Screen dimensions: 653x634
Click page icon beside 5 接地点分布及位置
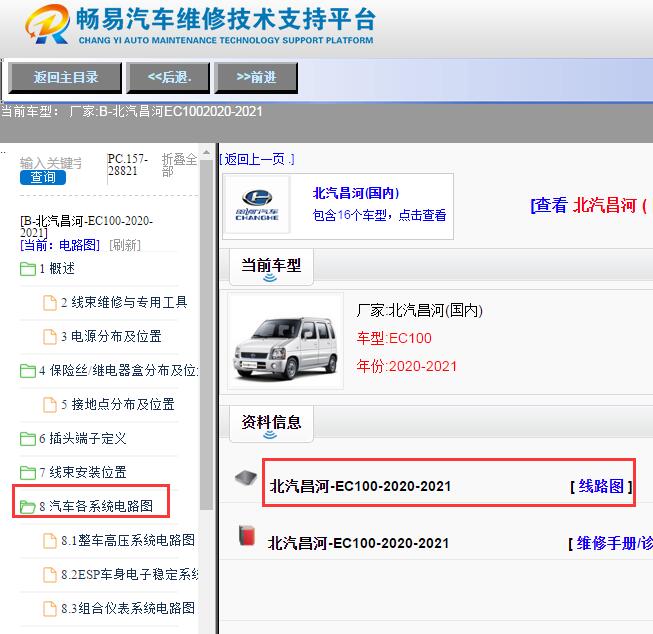(x=50, y=404)
